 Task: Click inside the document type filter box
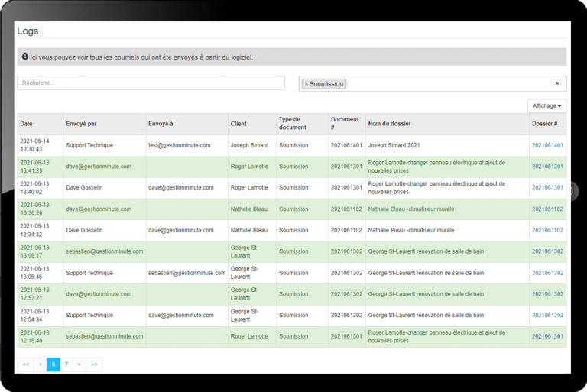433,83
